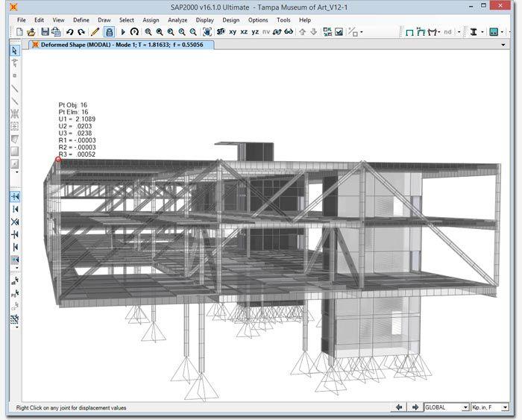Click the previous mode left arrow button
The image size is (522, 420).
coord(399,407)
